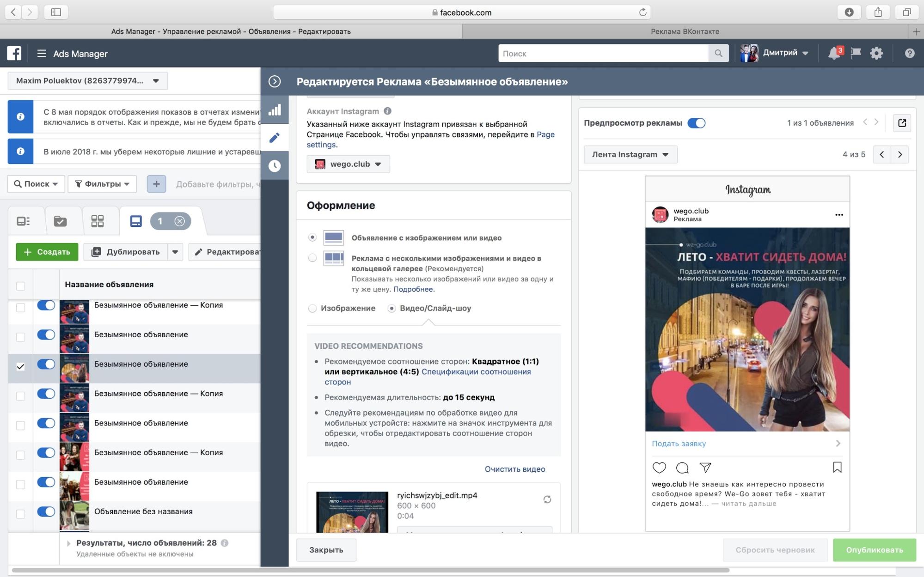924x577 pixels.
Task: Click 'Опубликовать' publish button
Action: coord(874,550)
